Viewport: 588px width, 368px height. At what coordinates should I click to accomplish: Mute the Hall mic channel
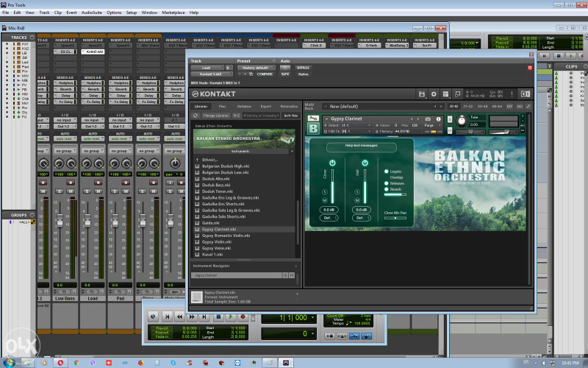coord(357,200)
